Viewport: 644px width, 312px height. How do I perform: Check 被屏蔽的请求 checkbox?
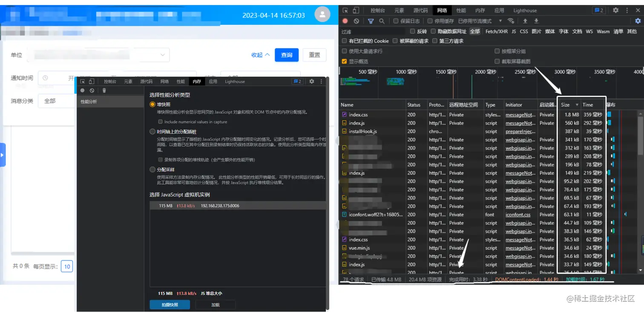(395, 41)
